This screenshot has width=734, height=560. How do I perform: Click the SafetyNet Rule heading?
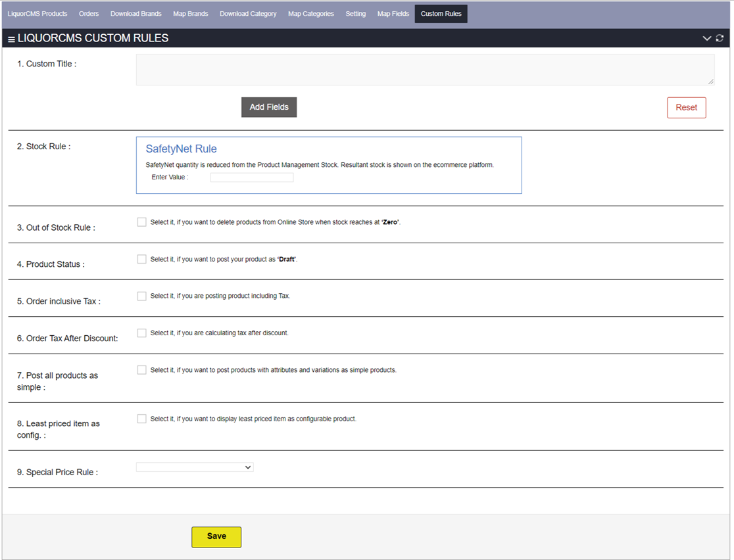(x=181, y=149)
